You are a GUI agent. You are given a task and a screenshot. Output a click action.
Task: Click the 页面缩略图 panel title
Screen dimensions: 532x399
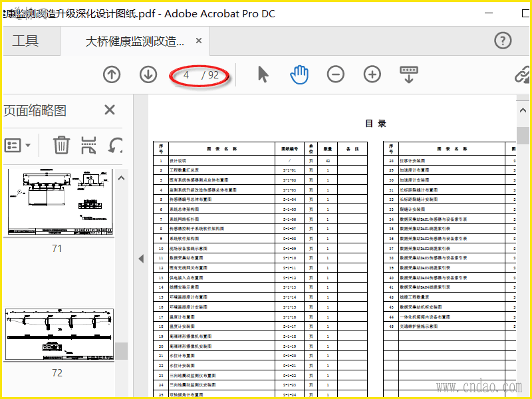coord(35,110)
